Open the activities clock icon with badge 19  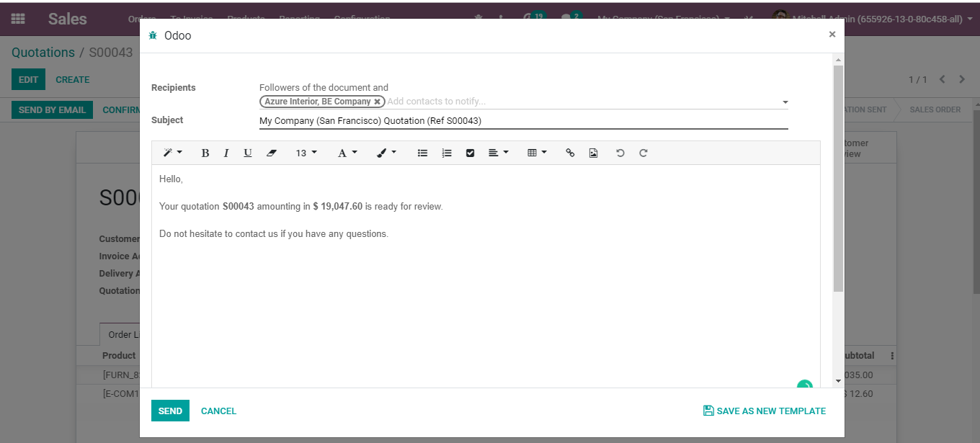point(533,18)
